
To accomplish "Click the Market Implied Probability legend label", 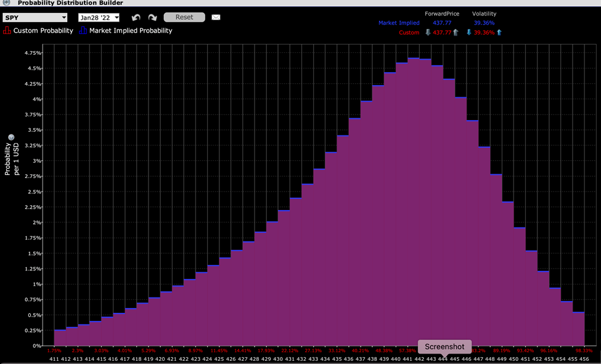I will click(131, 31).
